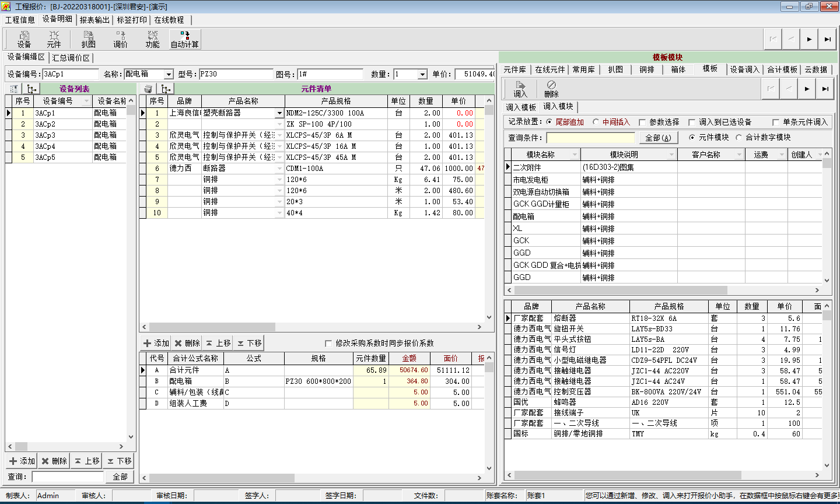840x504 pixels.
Task: Click vertical scrollbar of template parts grid
Action: pos(827,386)
